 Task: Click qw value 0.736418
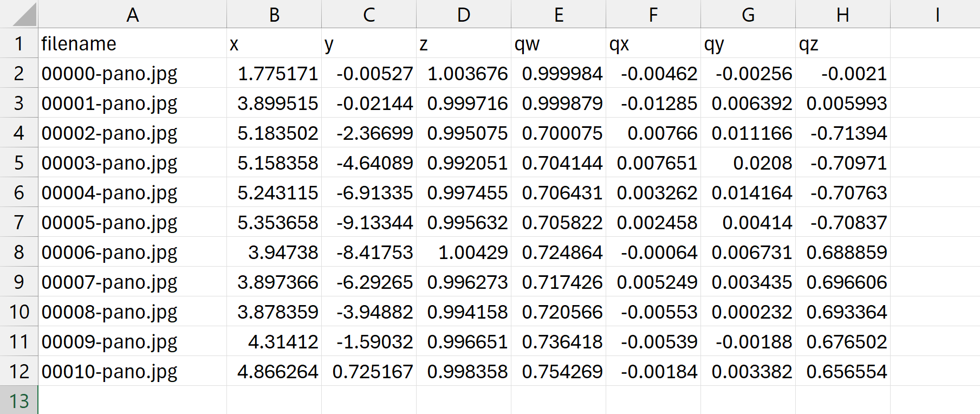[559, 341]
